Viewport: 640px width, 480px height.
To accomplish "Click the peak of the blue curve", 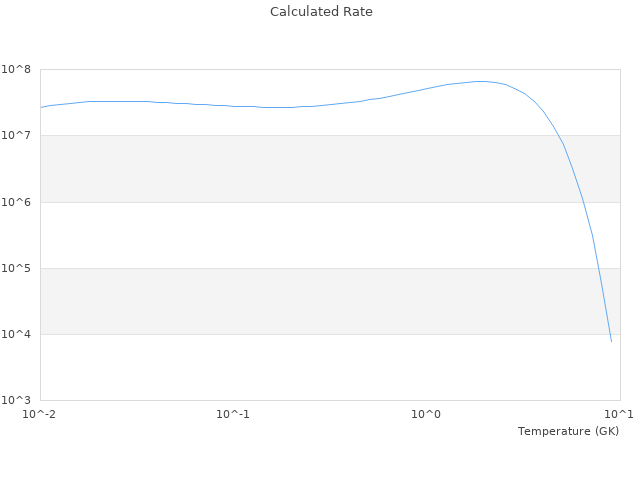I will (482, 81).
